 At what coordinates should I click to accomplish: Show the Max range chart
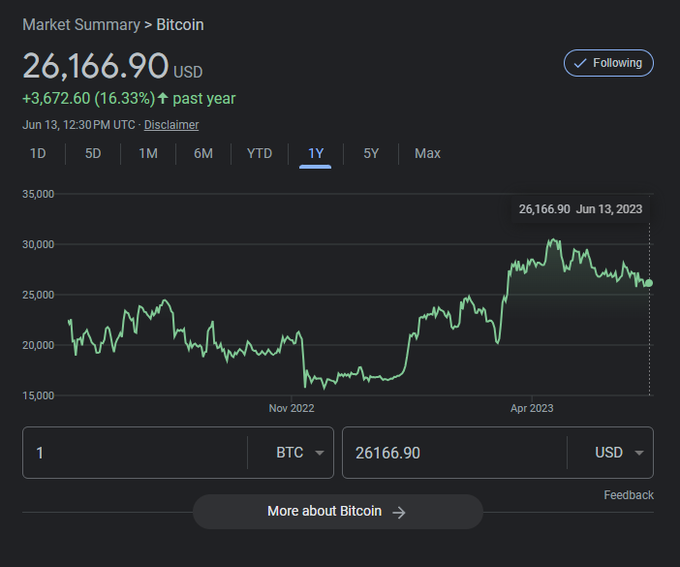click(x=428, y=153)
